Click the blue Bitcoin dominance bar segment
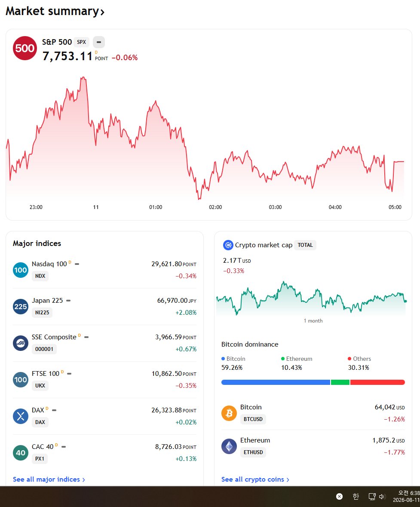420x507 pixels. (276, 382)
